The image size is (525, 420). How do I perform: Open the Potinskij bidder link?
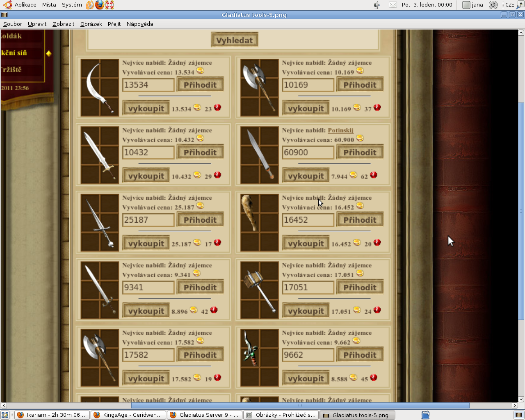[x=340, y=130]
